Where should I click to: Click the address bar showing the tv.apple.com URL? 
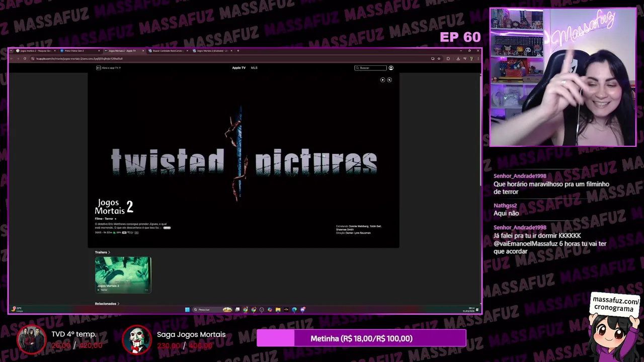[231, 59]
